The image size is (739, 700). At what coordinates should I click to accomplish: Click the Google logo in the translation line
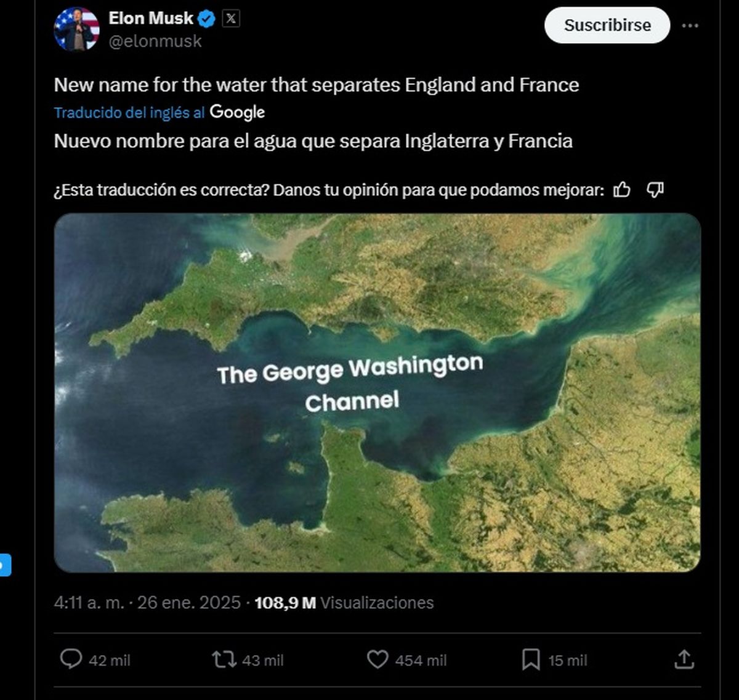click(238, 113)
